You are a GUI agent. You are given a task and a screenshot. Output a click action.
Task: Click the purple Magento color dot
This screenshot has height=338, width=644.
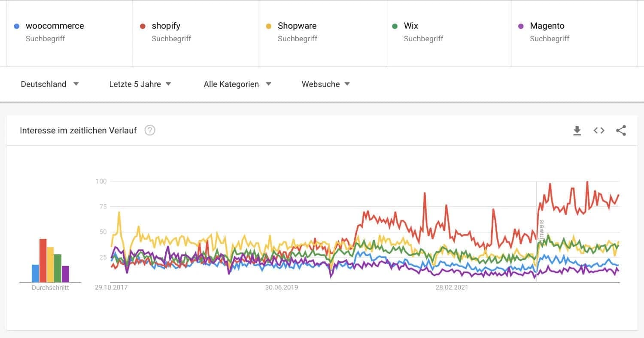[520, 26]
